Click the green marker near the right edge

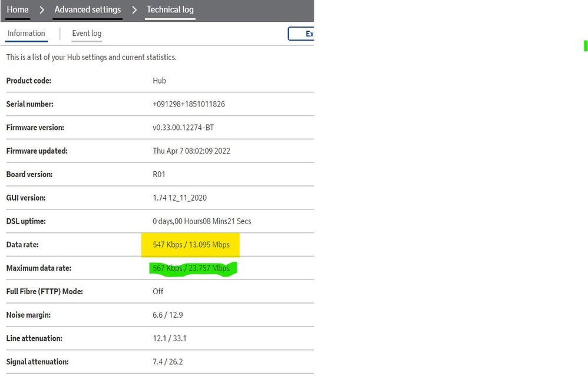584,45
